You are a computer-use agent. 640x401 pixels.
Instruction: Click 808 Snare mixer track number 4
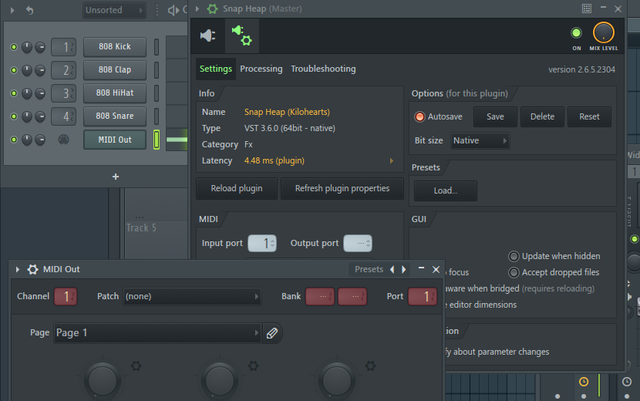(x=64, y=116)
